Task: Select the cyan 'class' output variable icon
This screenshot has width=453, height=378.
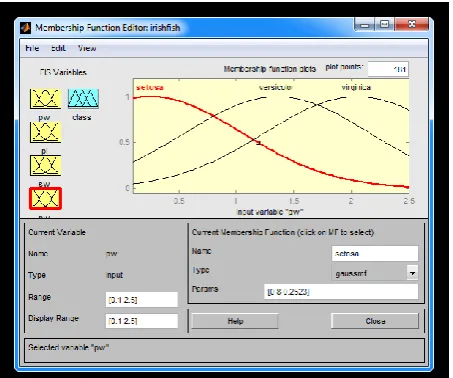Action: (83, 99)
